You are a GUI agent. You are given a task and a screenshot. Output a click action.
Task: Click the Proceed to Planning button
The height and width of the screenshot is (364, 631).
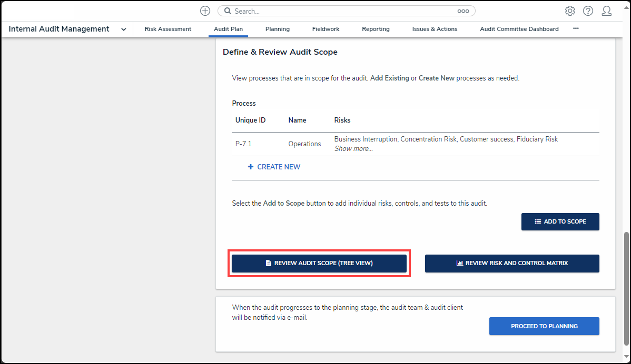pos(544,326)
